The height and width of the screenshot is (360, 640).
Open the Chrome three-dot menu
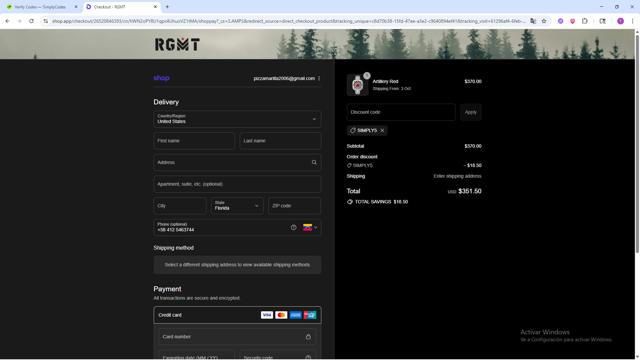pos(632,21)
